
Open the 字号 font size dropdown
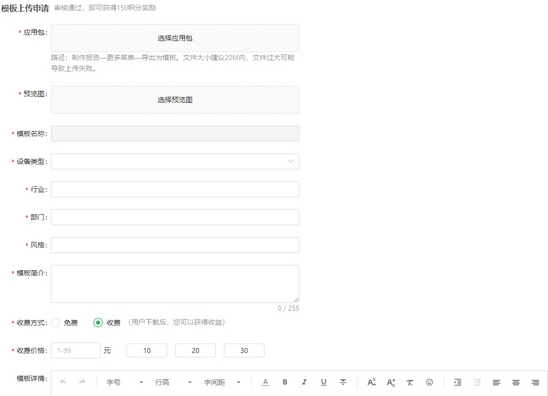point(125,382)
